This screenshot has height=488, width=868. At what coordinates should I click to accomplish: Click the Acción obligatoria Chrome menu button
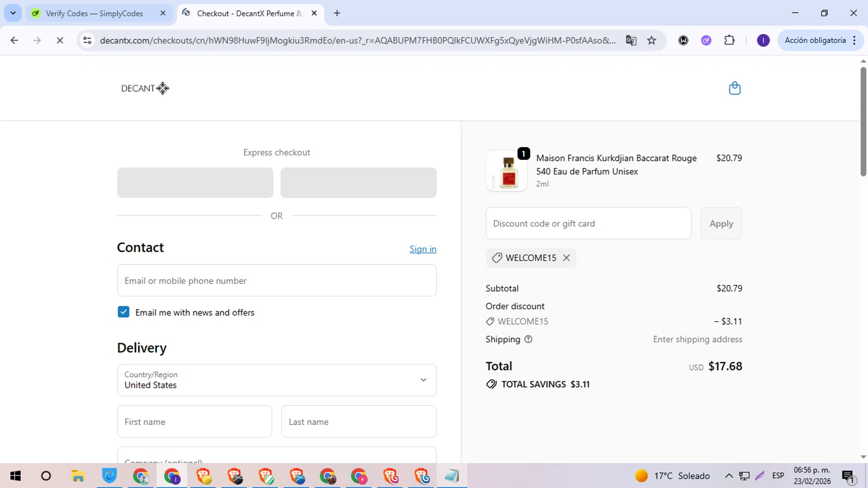tap(821, 41)
